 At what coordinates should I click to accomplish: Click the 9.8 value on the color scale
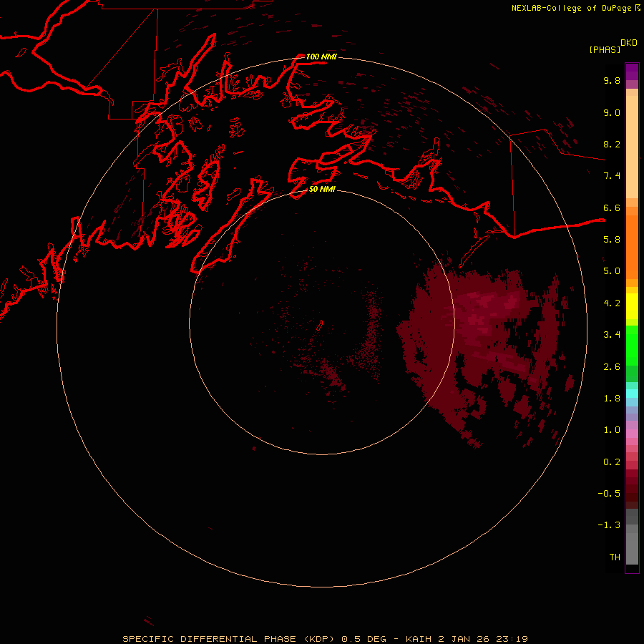click(612, 80)
